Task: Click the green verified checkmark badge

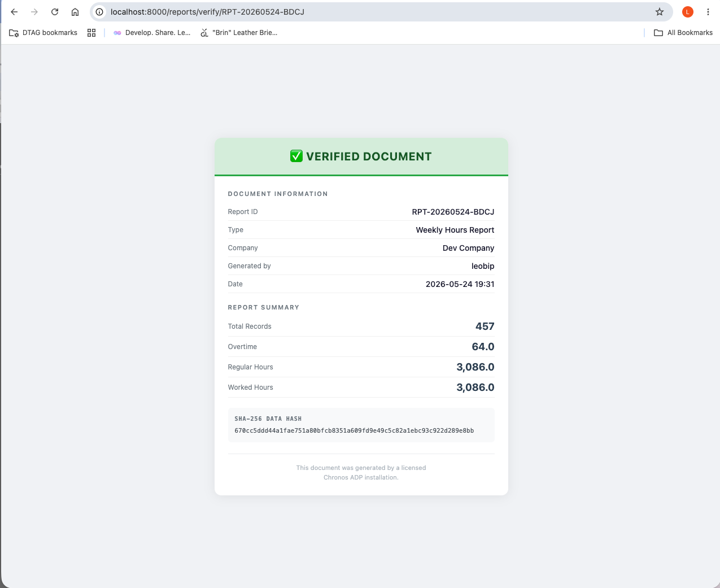Action: (296, 156)
